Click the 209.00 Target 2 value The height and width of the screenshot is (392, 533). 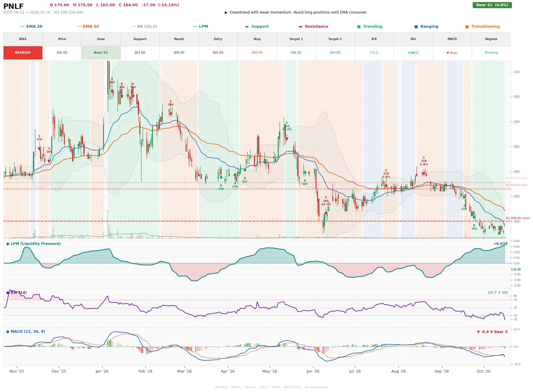(335, 53)
